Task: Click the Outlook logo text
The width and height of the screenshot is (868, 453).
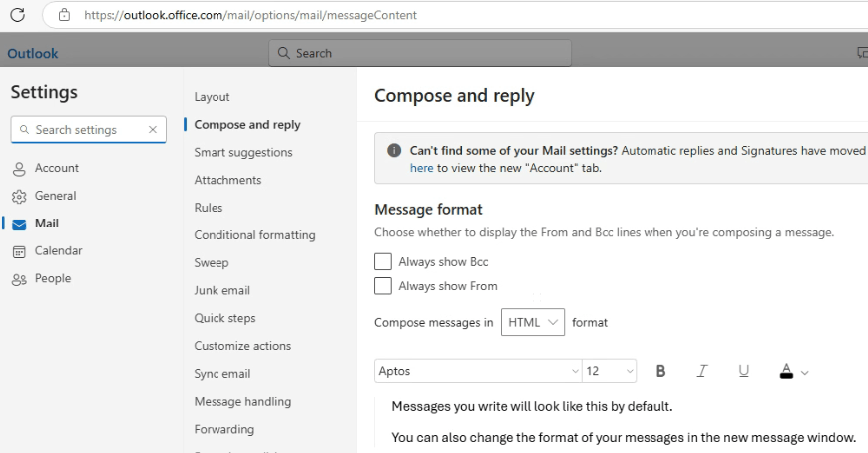Action: [33, 53]
